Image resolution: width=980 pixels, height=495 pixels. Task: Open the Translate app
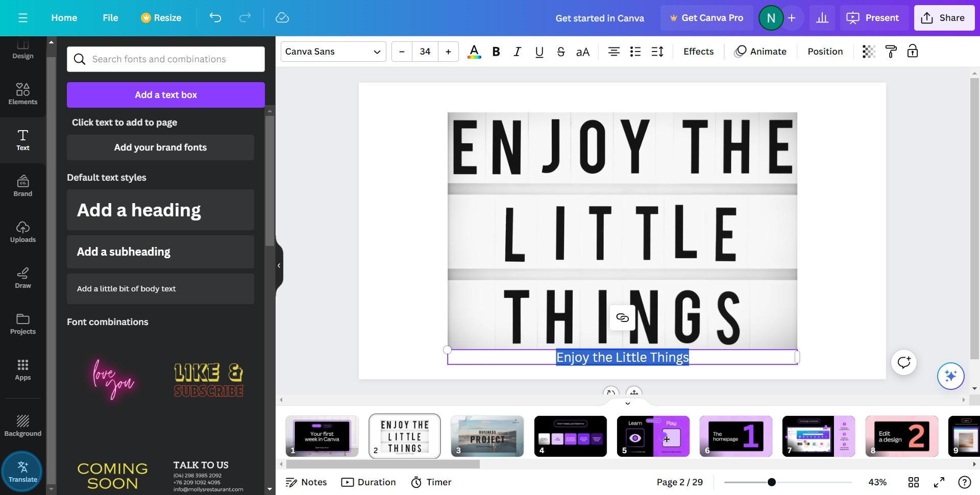tap(22, 472)
